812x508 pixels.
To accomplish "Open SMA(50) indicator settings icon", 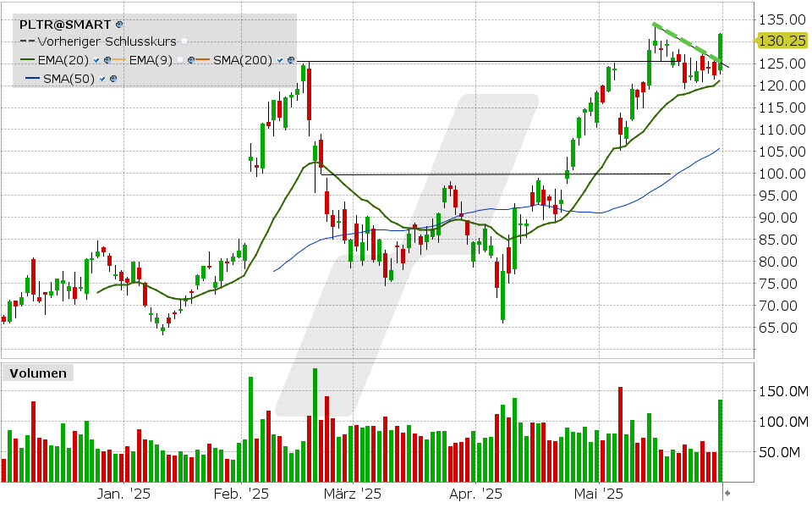I will coord(113,79).
